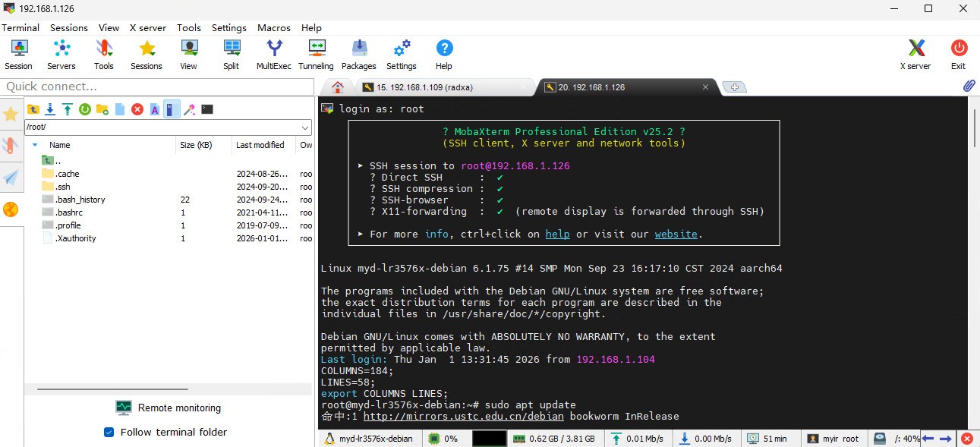Image resolution: width=980 pixels, height=447 pixels.
Task: Click the Quick connect input field
Action: pos(156,87)
